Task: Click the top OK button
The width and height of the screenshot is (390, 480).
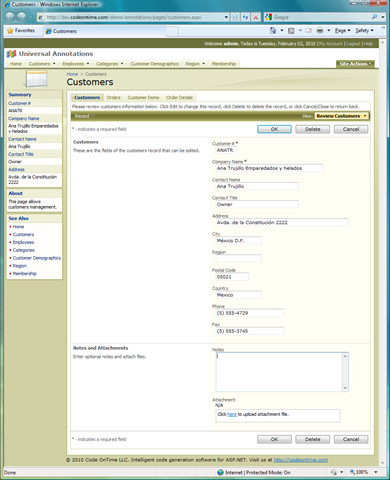Action: pyautogui.click(x=274, y=129)
